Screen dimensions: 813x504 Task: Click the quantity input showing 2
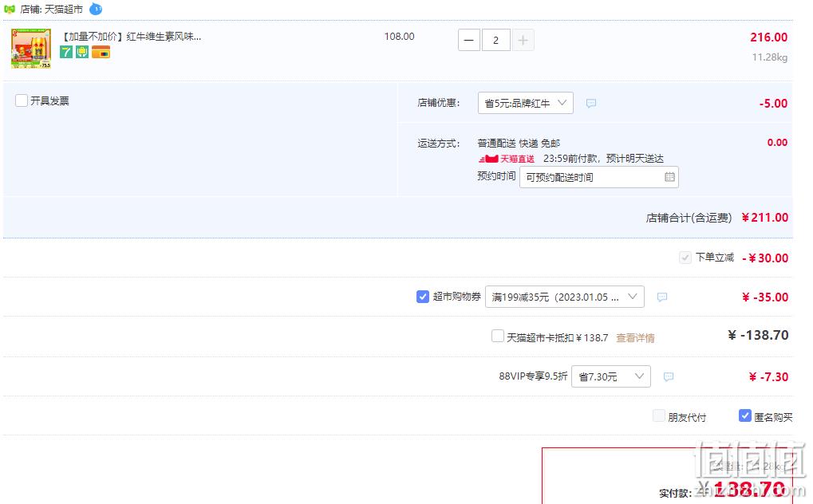495,40
